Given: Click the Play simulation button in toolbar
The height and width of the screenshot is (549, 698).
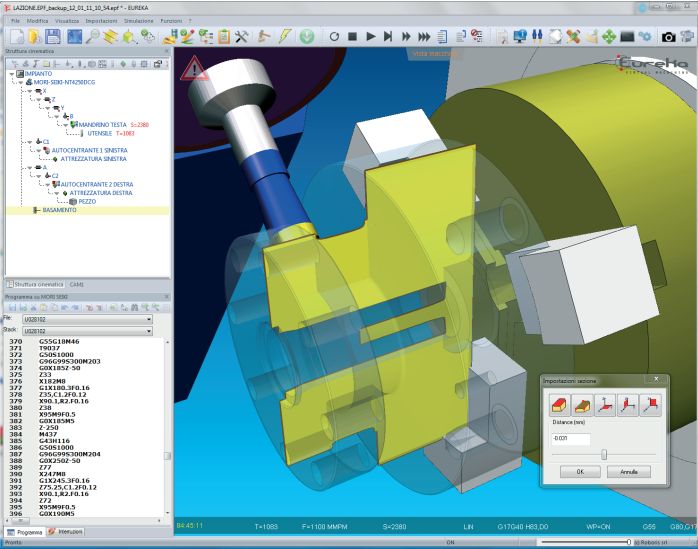Looking at the screenshot, I should click(x=371, y=36).
